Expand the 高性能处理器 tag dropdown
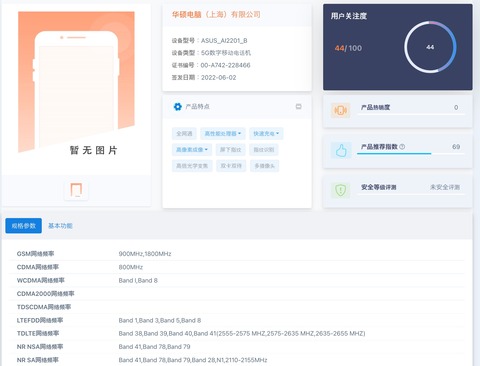 [223, 134]
